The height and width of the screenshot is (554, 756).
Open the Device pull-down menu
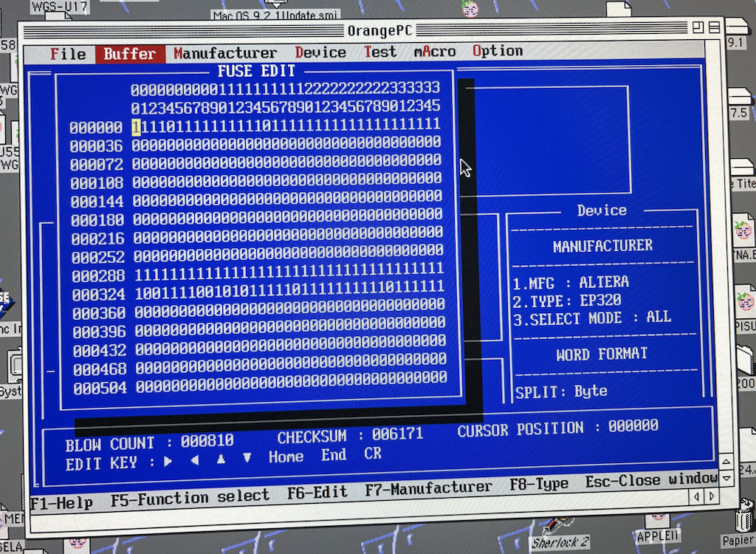(320, 52)
